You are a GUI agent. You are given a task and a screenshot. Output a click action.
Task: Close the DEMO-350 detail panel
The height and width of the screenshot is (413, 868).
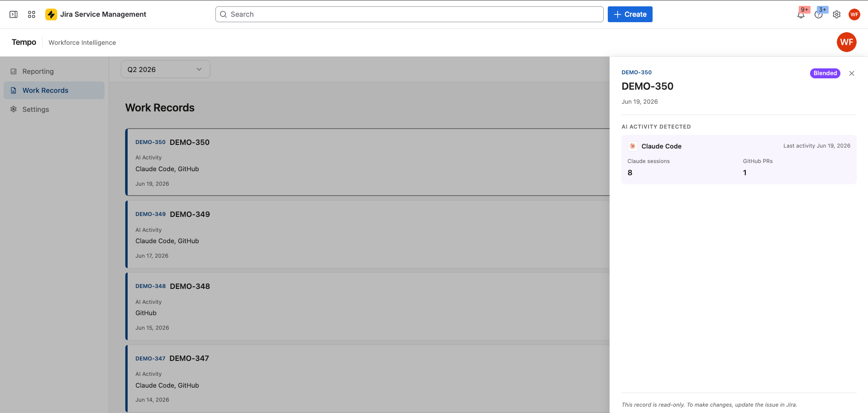pos(852,73)
